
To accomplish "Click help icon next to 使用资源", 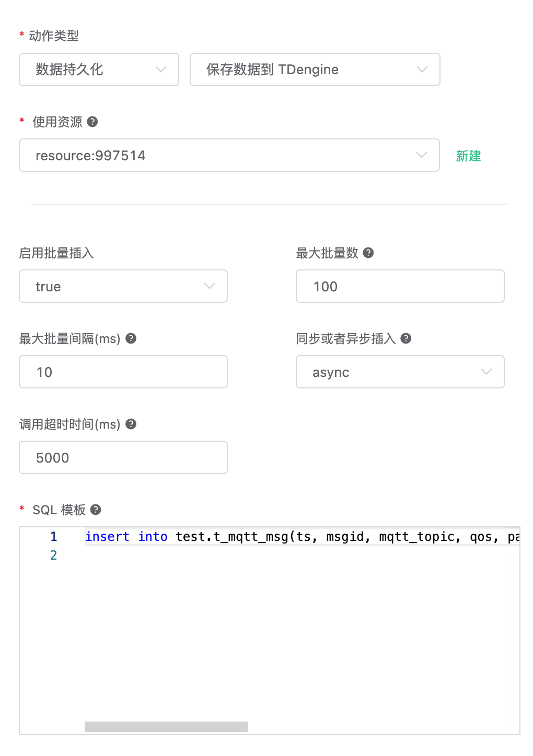I will (92, 122).
